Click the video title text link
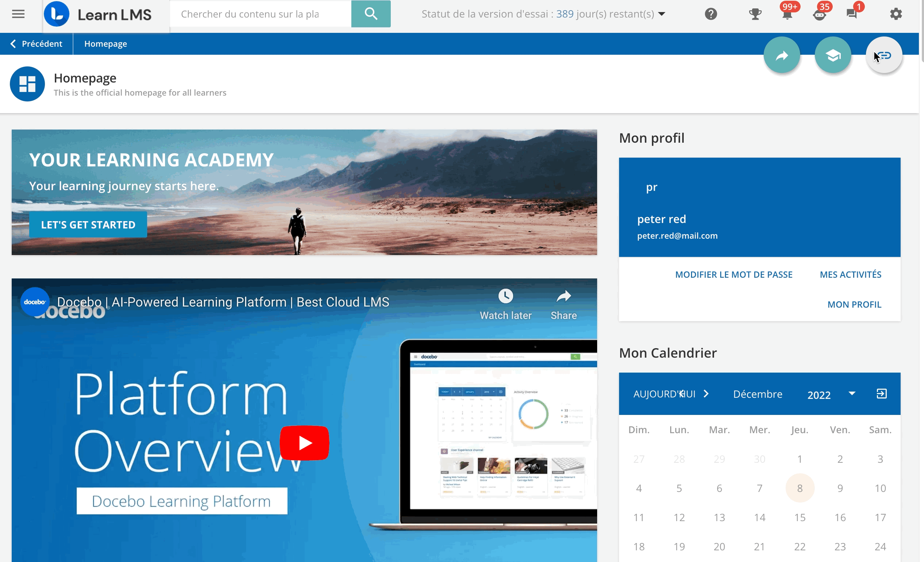This screenshot has width=924, height=562. point(223,302)
